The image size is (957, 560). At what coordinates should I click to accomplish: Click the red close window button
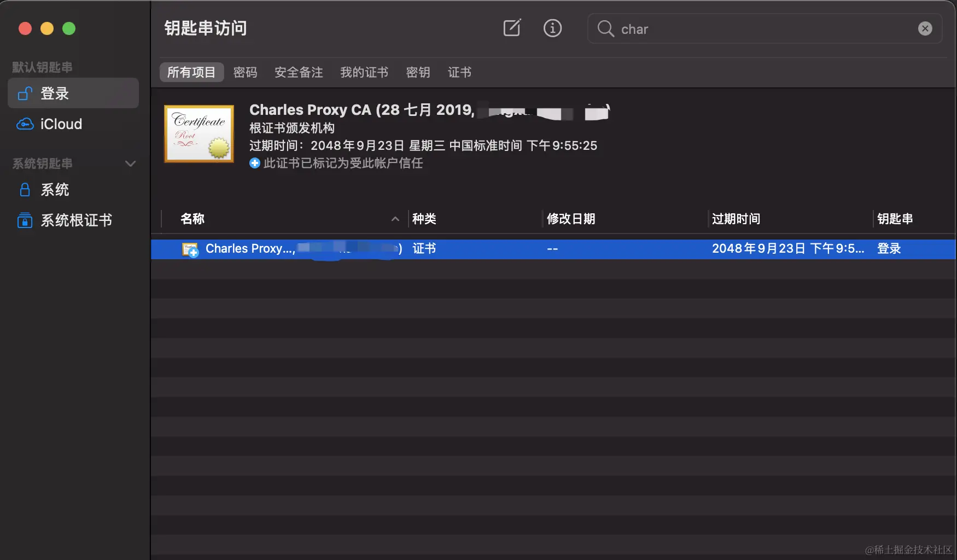(x=25, y=28)
